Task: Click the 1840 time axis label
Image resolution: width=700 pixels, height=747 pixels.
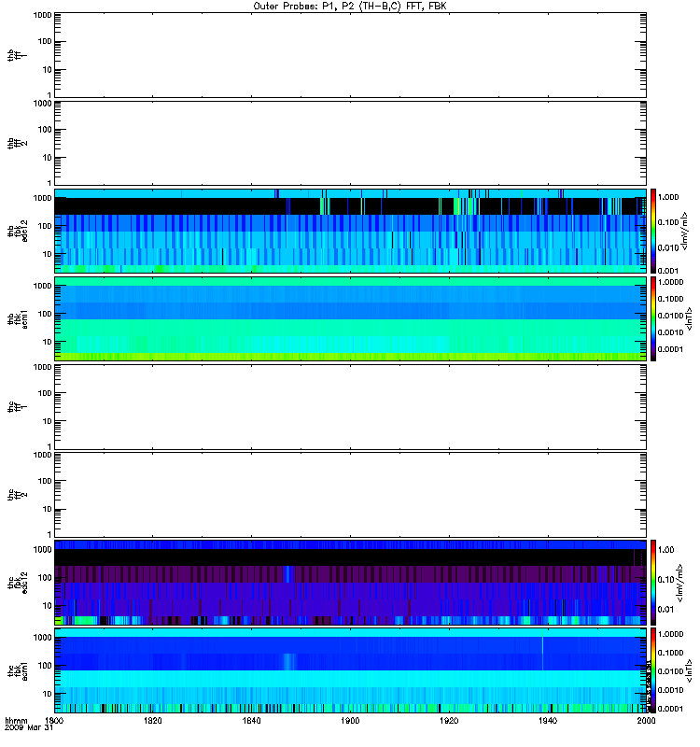Action: (251, 720)
